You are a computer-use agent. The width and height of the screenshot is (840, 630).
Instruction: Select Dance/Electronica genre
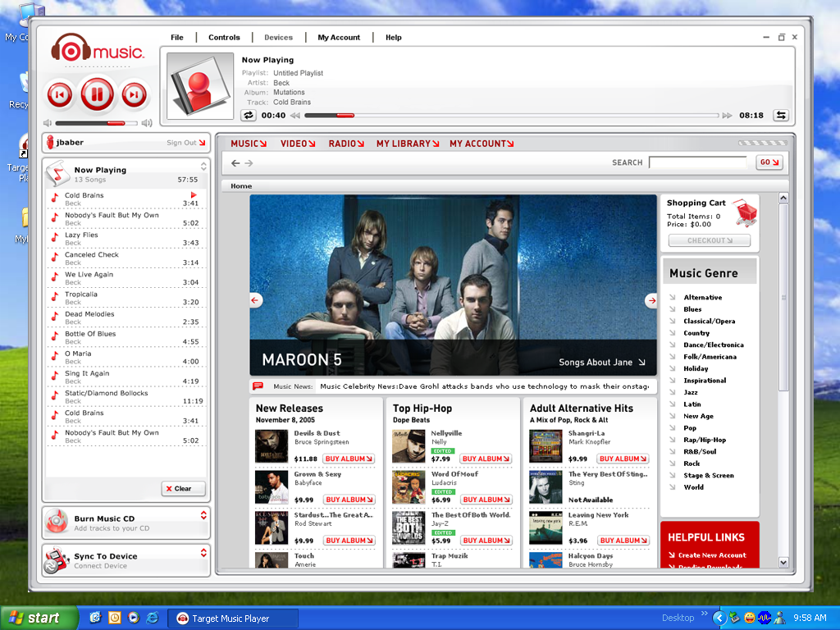(x=713, y=345)
